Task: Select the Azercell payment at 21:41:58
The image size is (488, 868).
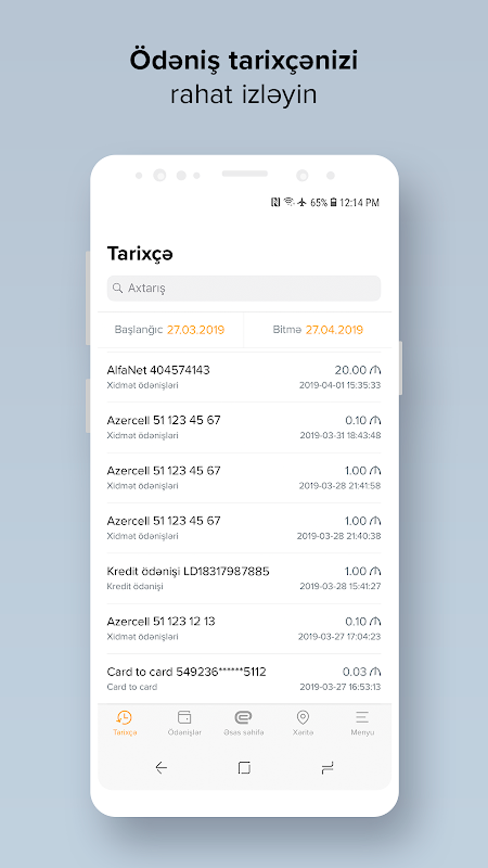Action: [244, 478]
